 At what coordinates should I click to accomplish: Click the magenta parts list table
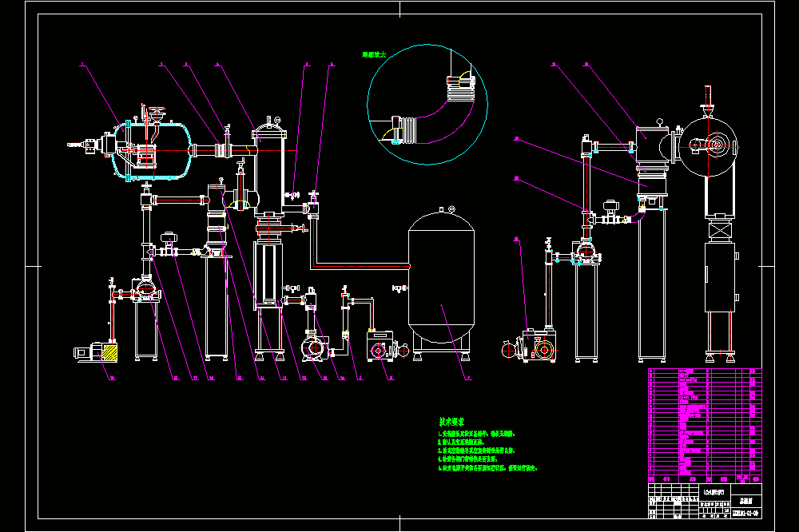tap(705, 426)
